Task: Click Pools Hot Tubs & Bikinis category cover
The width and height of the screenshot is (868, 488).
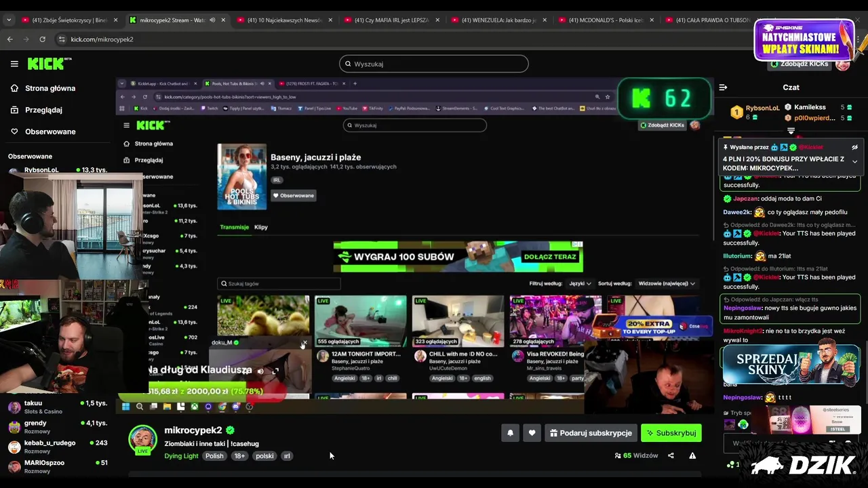Action: [x=242, y=177]
